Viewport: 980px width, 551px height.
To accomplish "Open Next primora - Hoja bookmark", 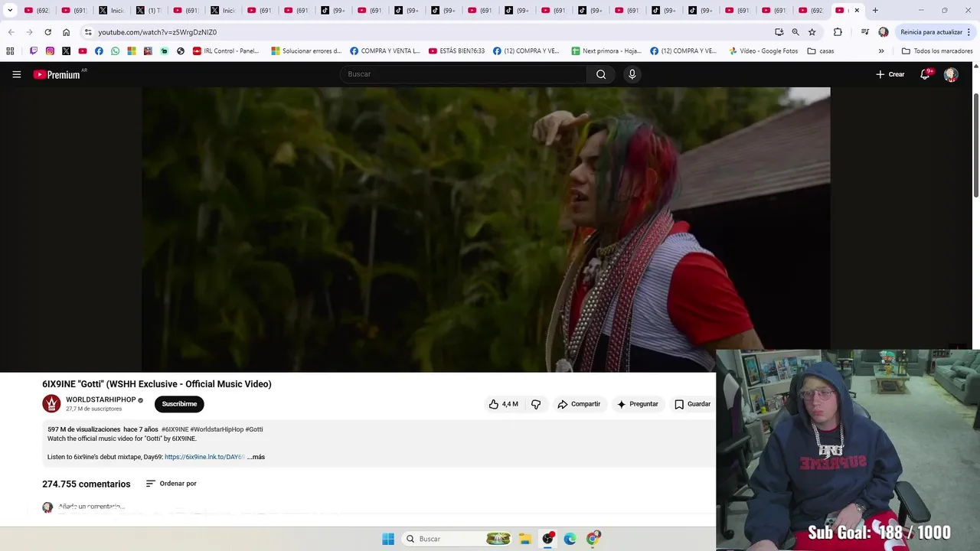I will [606, 51].
